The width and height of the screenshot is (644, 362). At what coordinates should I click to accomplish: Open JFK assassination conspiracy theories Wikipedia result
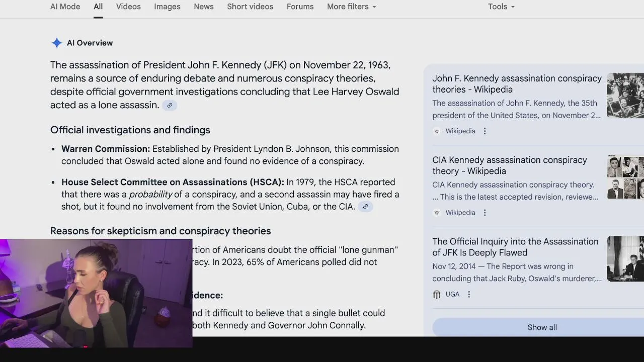[x=517, y=84]
